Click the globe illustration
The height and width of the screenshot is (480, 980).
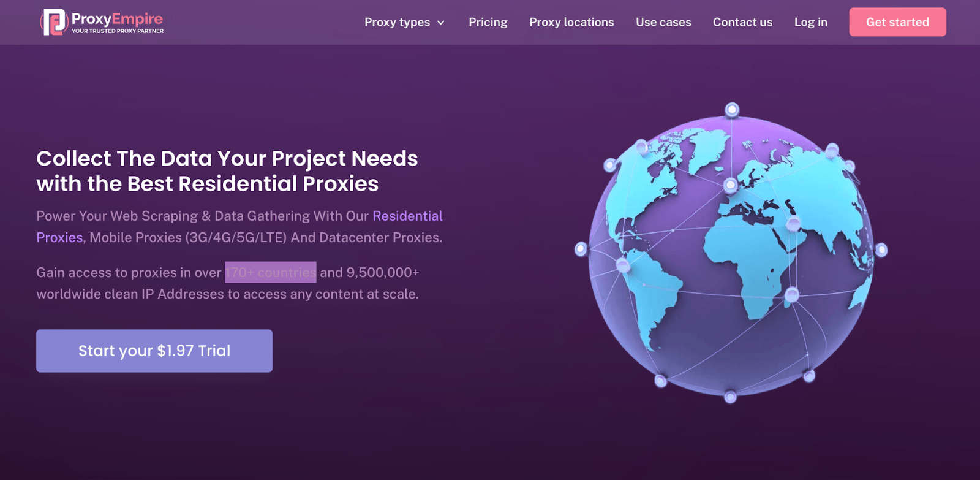click(x=731, y=253)
